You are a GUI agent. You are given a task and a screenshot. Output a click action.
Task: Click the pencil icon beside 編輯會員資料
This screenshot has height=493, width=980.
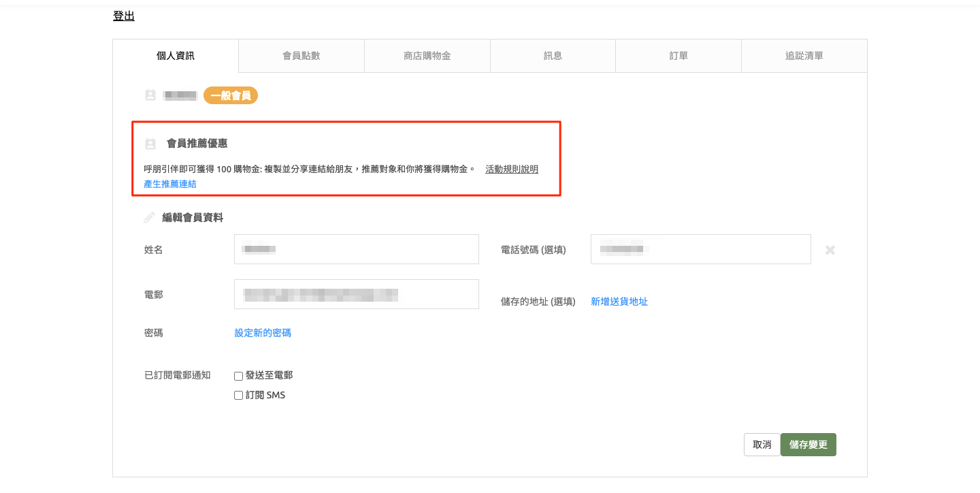pos(150,218)
